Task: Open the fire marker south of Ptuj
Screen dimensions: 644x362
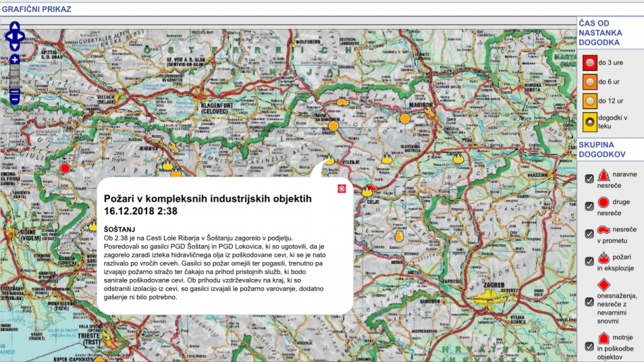Action: 458,158
